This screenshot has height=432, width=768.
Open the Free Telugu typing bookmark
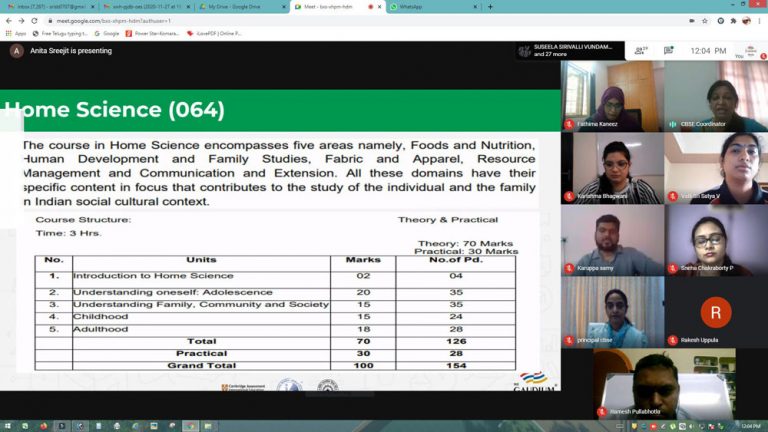tap(60, 33)
